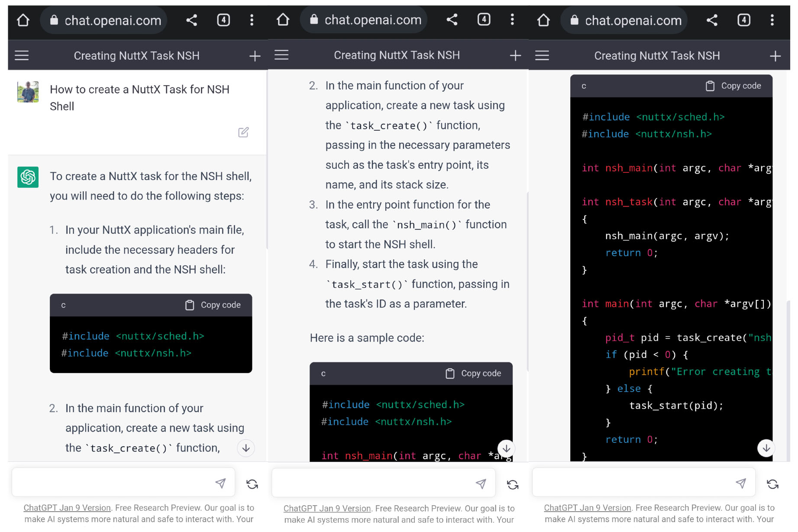Focus the message input field in the right panel
This screenshot has width=798, height=532.
[644, 482]
